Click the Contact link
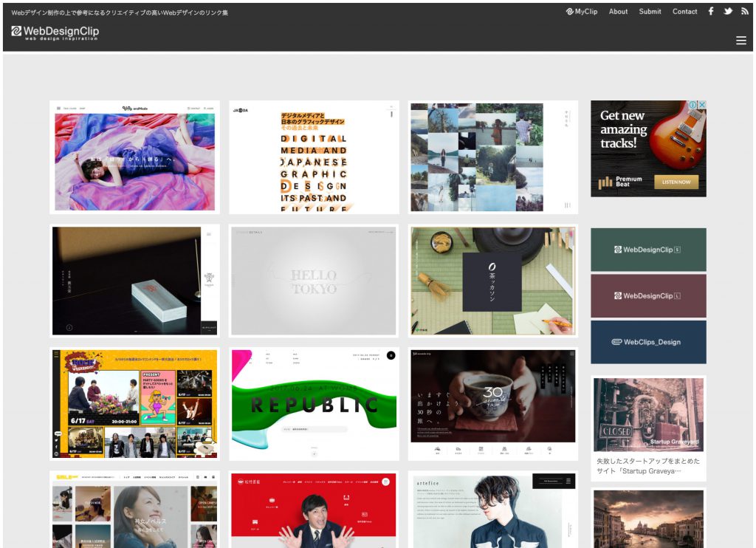 click(684, 11)
